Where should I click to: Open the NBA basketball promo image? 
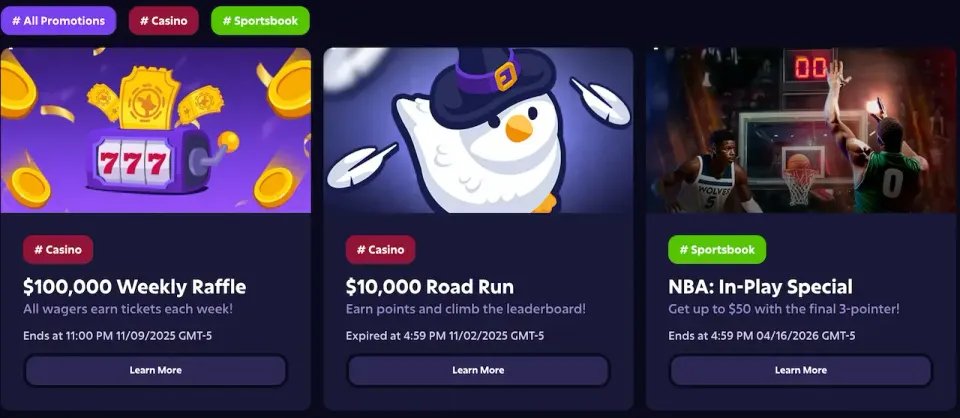(x=800, y=130)
